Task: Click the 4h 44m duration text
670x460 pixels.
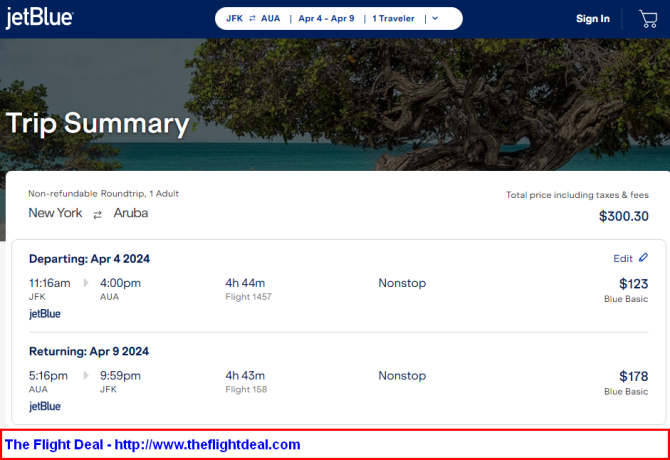Action: coord(245,283)
